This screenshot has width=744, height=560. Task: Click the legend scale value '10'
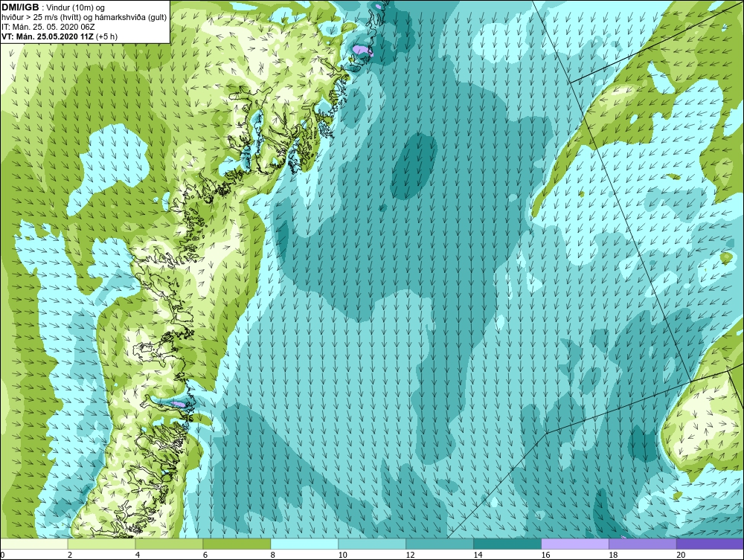[x=342, y=555]
